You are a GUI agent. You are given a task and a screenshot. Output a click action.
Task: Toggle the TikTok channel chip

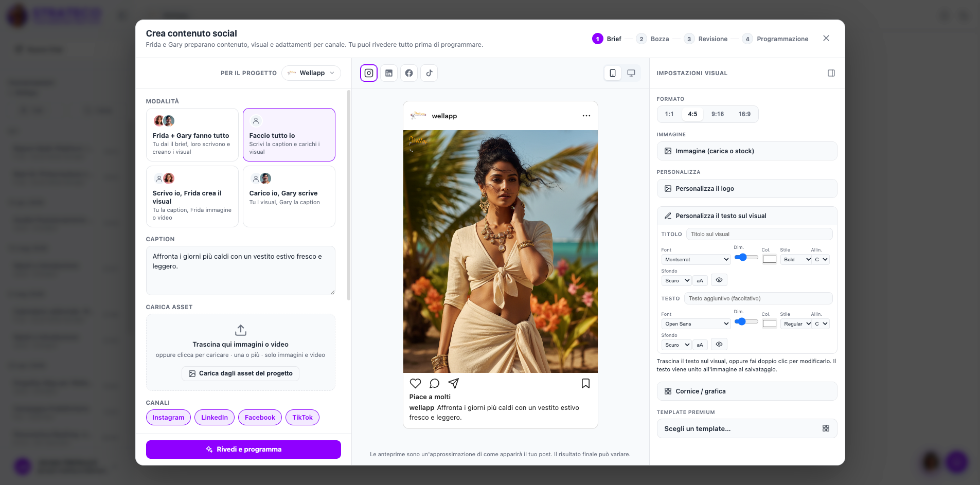pyautogui.click(x=302, y=418)
